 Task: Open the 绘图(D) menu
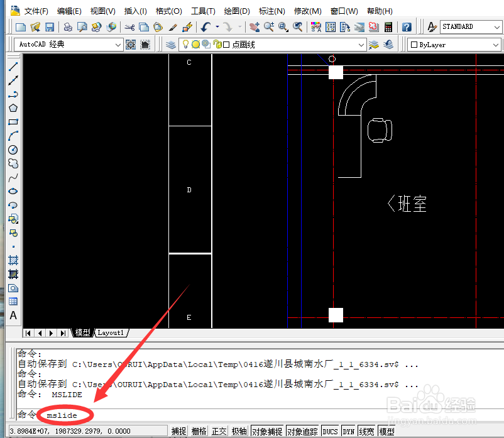click(x=237, y=11)
